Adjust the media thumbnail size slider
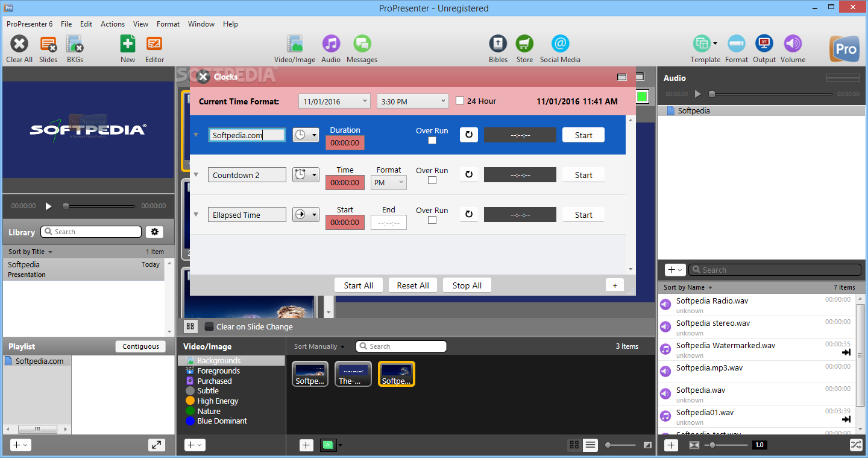The image size is (868, 458). [x=621, y=445]
